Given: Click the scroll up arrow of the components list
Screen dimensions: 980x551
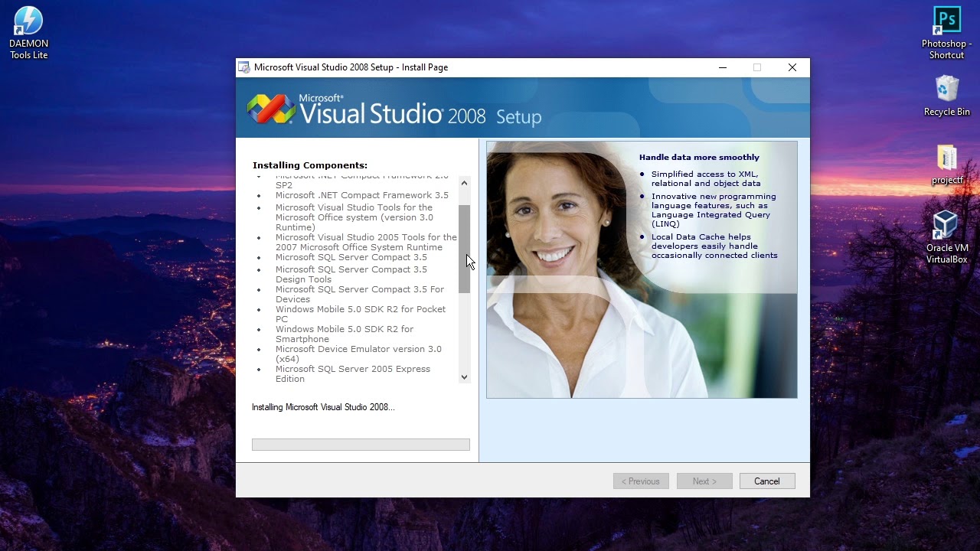Looking at the screenshot, I should [464, 183].
